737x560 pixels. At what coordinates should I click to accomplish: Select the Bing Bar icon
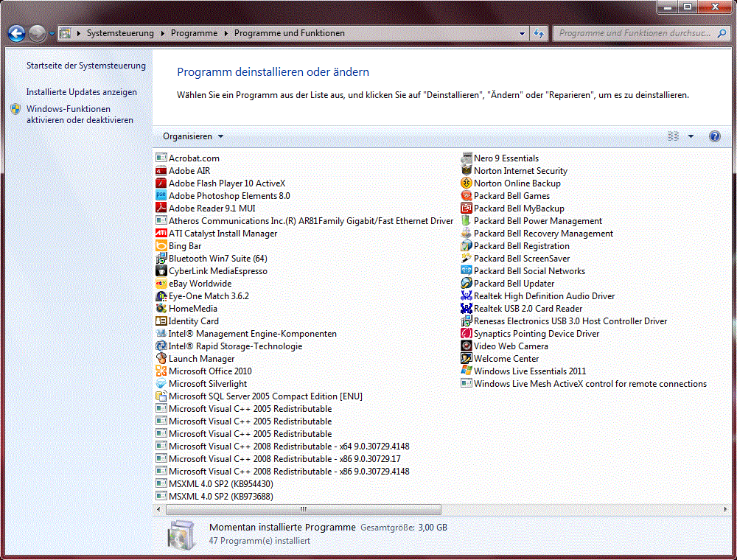click(161, 246)
